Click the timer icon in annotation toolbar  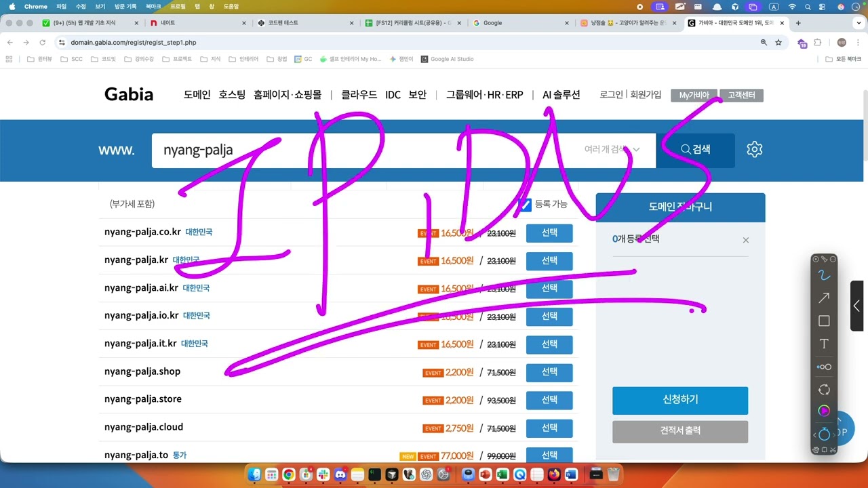[x=824, y=434]
